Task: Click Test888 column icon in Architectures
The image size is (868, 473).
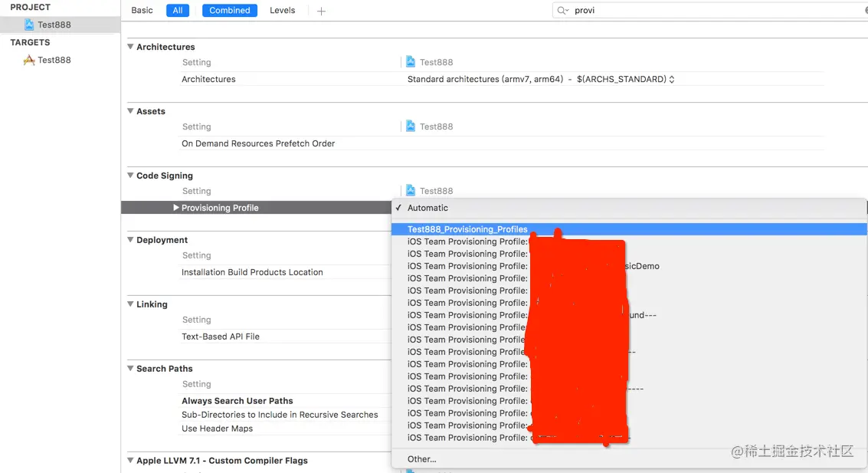Action: pyautogui.click(x=410, y=61)
